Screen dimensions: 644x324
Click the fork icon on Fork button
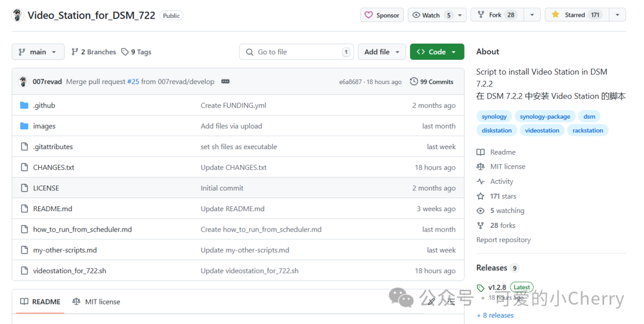pos(481,15)
